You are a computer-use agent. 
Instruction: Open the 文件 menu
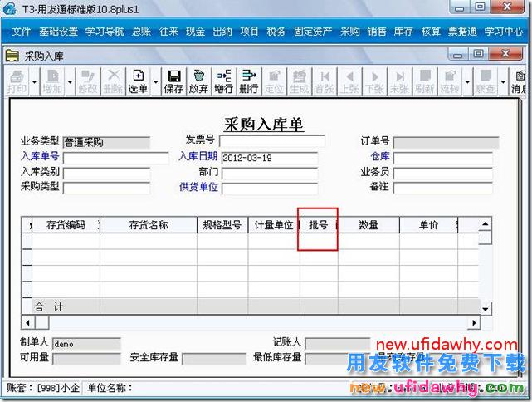point(22,32)
